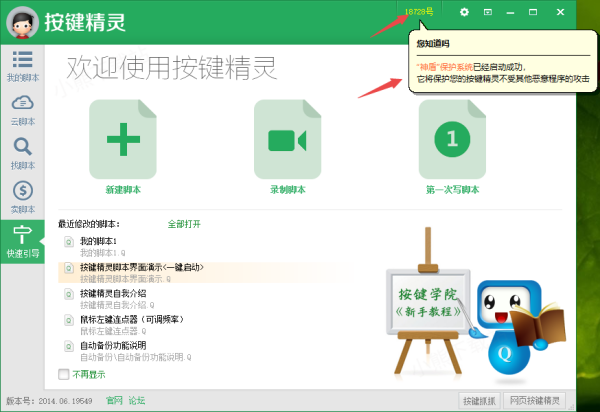Open 自动备份功能说明 script
Screen dimensions: 600x412
click(x=113, y=345)
